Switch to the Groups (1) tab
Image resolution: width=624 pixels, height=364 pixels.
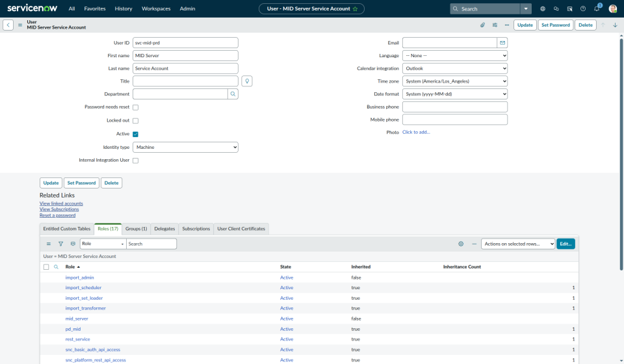[136, 229]
